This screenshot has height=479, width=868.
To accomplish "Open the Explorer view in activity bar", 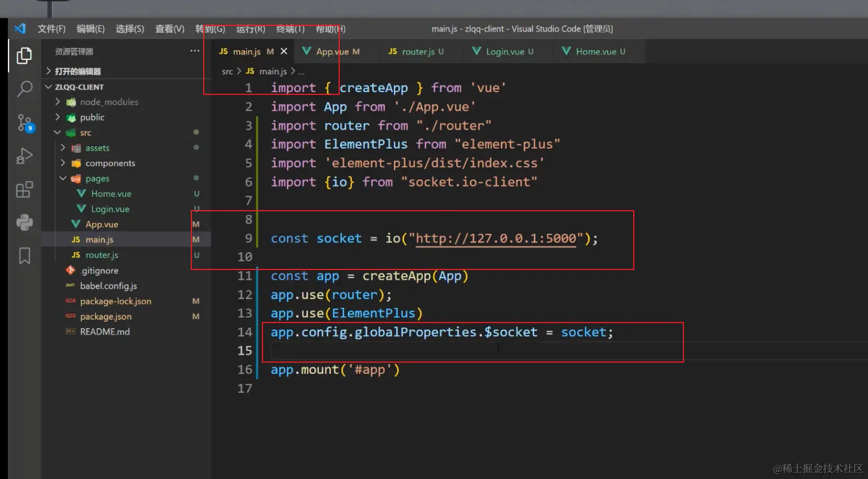I will (x=24, y=55).
